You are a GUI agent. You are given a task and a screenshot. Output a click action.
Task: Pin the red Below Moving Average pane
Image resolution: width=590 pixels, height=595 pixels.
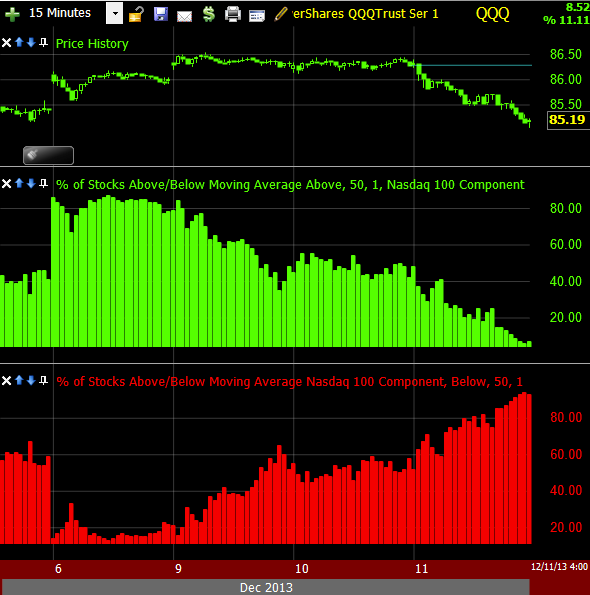44,380
